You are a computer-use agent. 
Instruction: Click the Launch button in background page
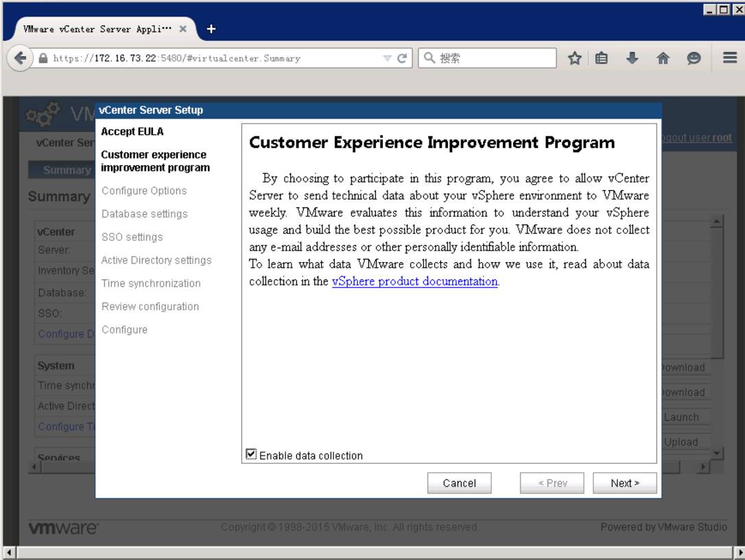pyautogui.click(x=681, y=417)
